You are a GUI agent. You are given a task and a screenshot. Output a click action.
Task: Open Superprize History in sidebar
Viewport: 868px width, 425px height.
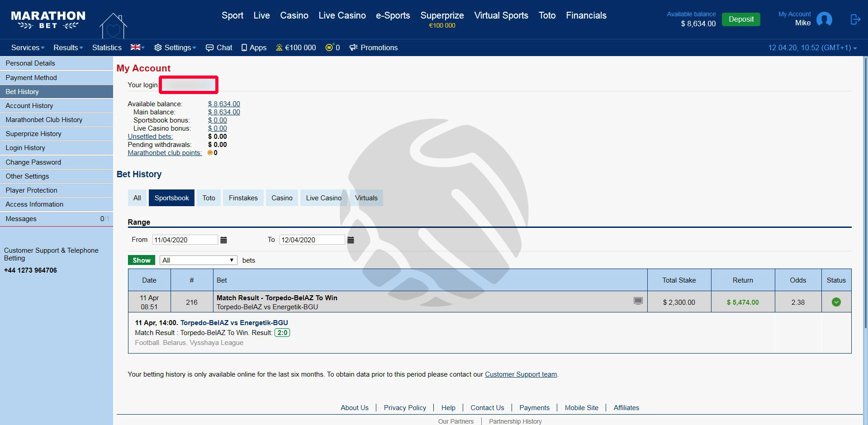pyautogui.click(x=57, y=133)
